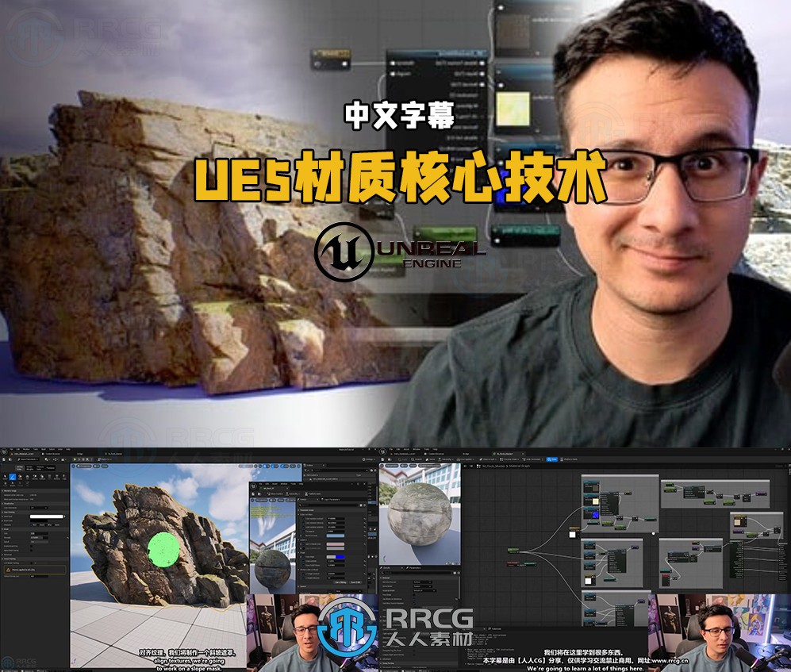Open the Asset menu in the Material Editor
The image size is (791, 672).
[405, 449]
